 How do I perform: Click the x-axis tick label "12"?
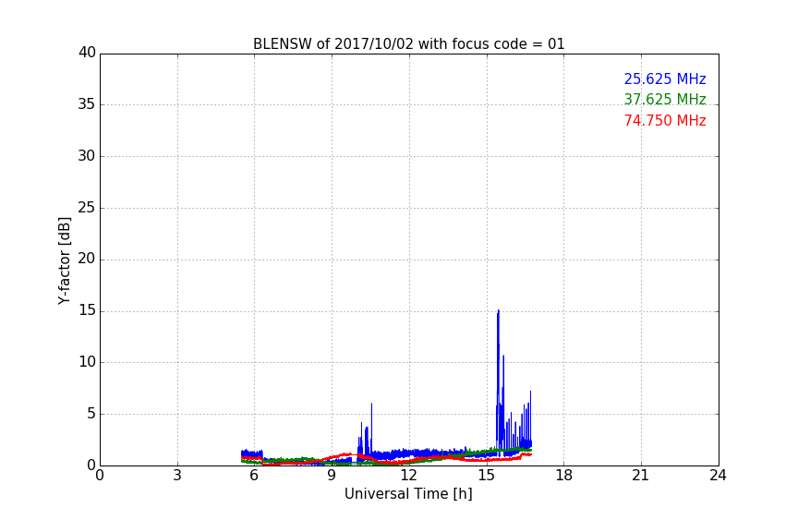(x=408, y=476)
